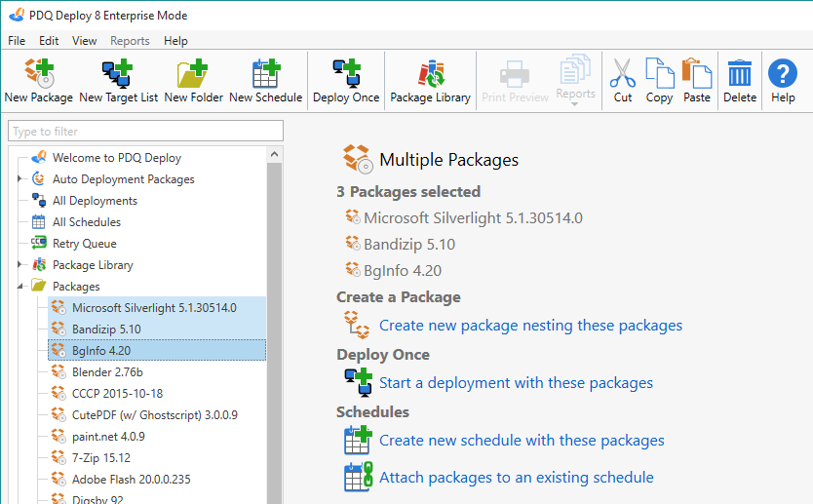Select CCCP 2015-10-18 package
The height and width of the screenshot is (504, 813).
tap(117, 394)
